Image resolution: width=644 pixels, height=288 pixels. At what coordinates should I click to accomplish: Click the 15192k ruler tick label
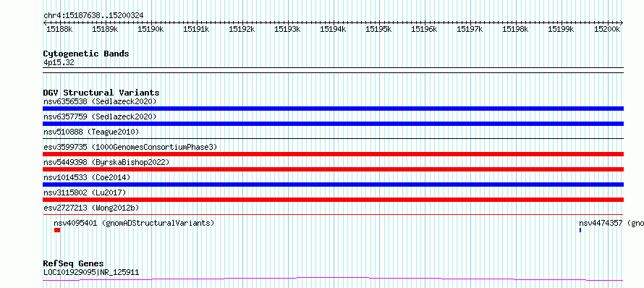tap(242, 29)
